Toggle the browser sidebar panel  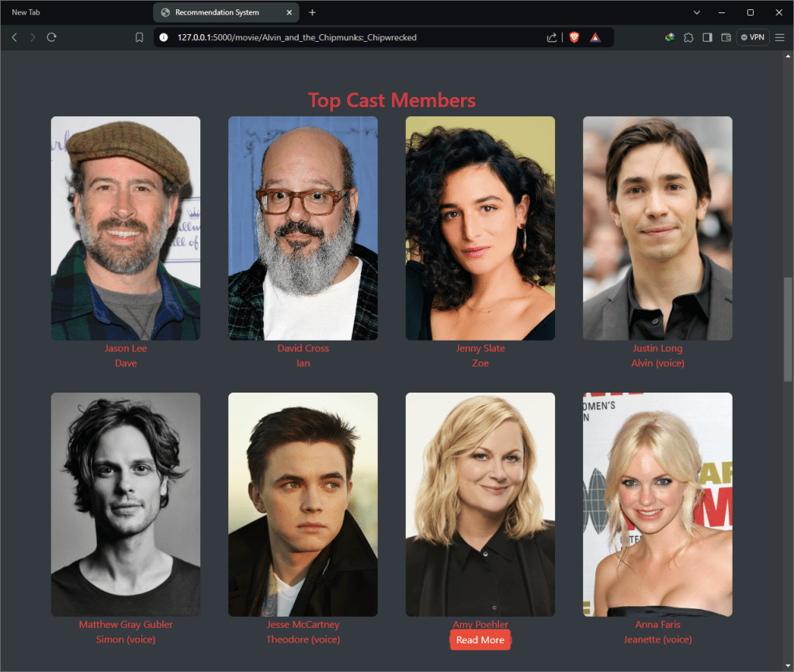click(707, 37)
